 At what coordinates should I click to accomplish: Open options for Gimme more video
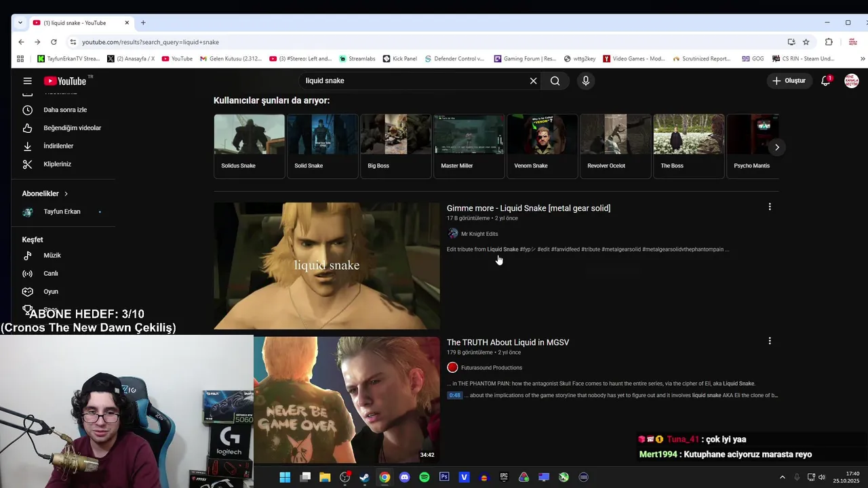click(x=770, y=207)
